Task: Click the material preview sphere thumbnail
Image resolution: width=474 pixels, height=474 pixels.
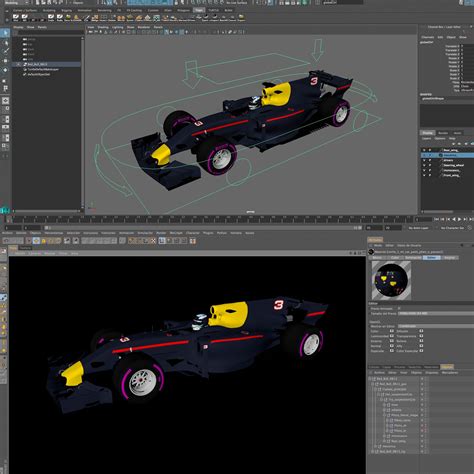Action: tap(391, 280)
